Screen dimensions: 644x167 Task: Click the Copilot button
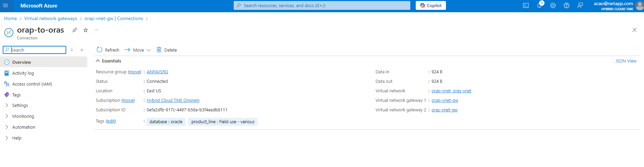click(x=431, y=5)
